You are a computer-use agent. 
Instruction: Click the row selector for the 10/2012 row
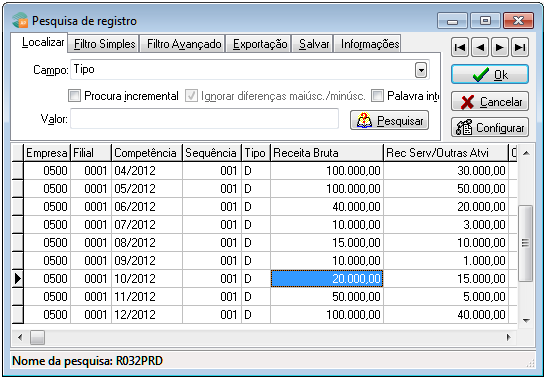(x=17, y=279)
